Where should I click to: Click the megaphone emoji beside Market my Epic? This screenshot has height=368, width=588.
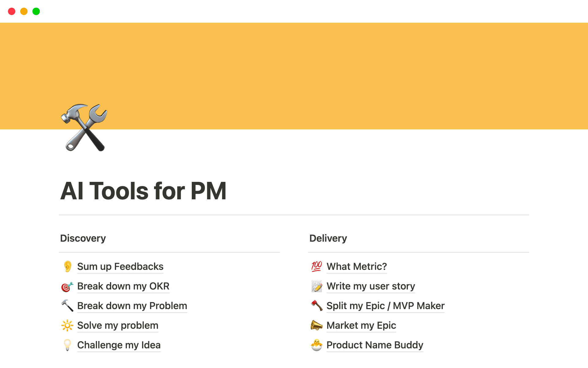316,325
